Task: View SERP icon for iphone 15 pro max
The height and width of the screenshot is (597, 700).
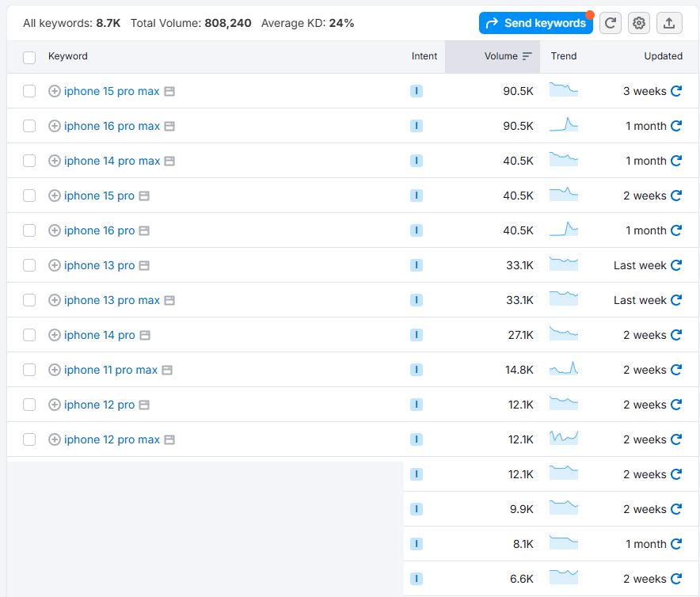Action: click(x=169, y=92)
